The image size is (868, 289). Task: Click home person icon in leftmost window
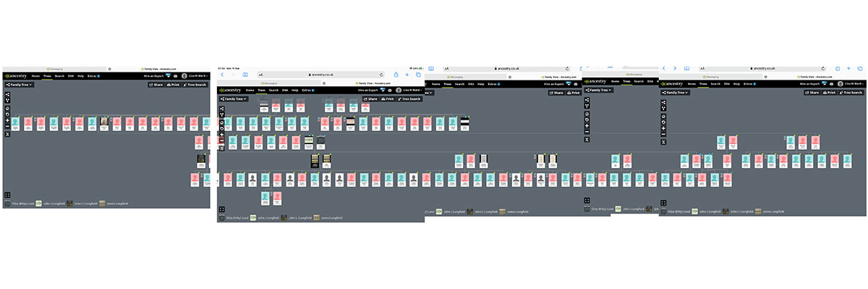7,109
